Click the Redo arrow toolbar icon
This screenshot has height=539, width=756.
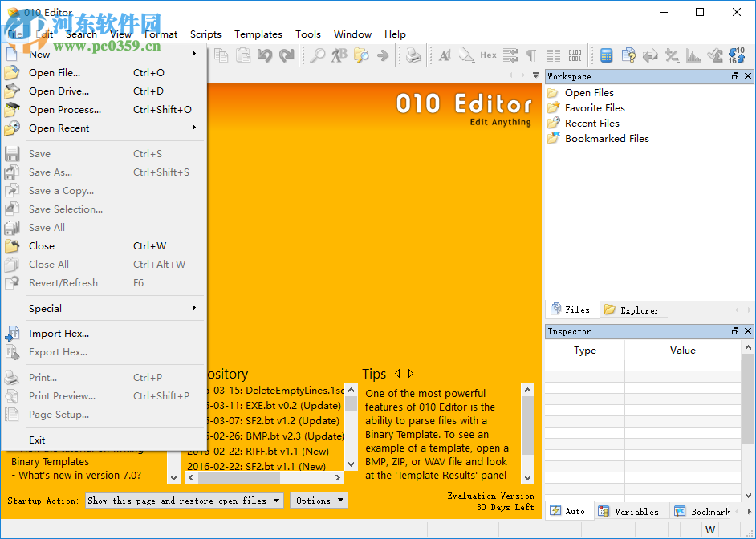point(287,55)
